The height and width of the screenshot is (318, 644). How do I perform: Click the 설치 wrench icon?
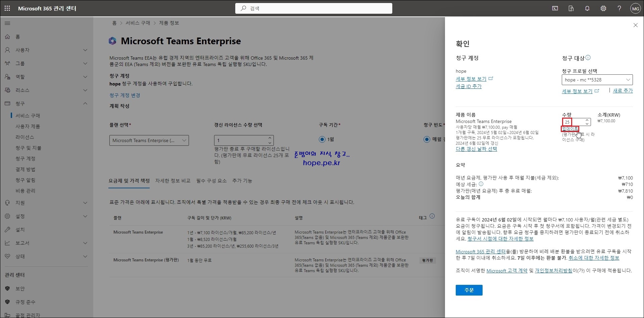coord(7,230)
